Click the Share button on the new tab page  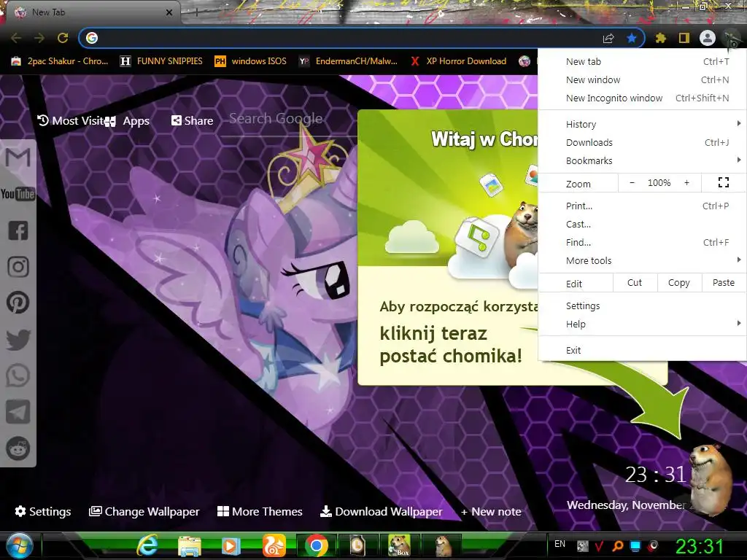click(192, 120)
